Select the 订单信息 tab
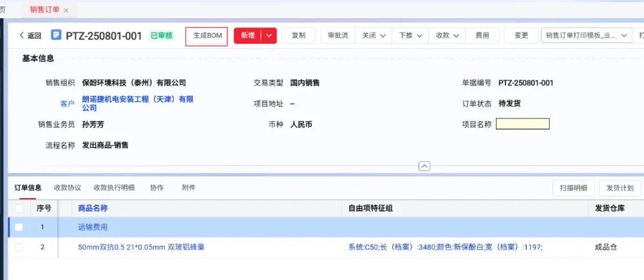The width and height of the screenshot is (644, 280). coord(28,188)
